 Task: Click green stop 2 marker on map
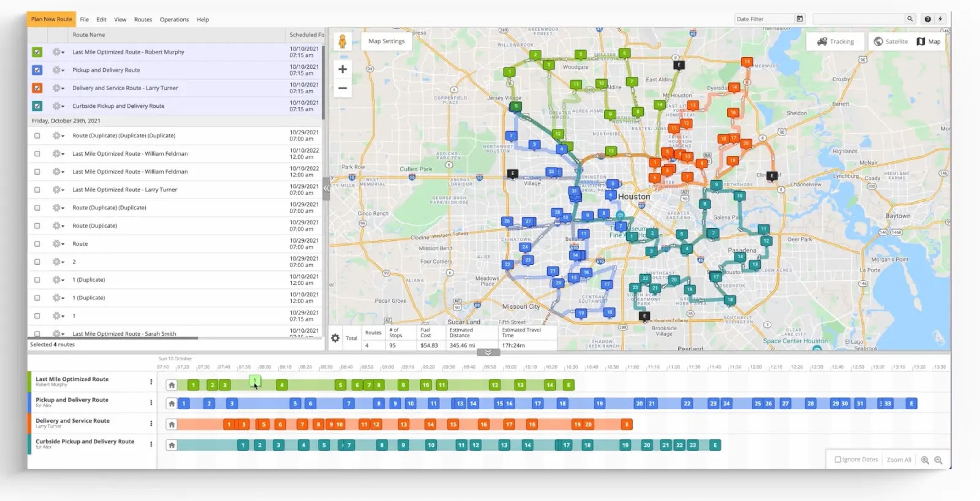click(x=535, y=55)
